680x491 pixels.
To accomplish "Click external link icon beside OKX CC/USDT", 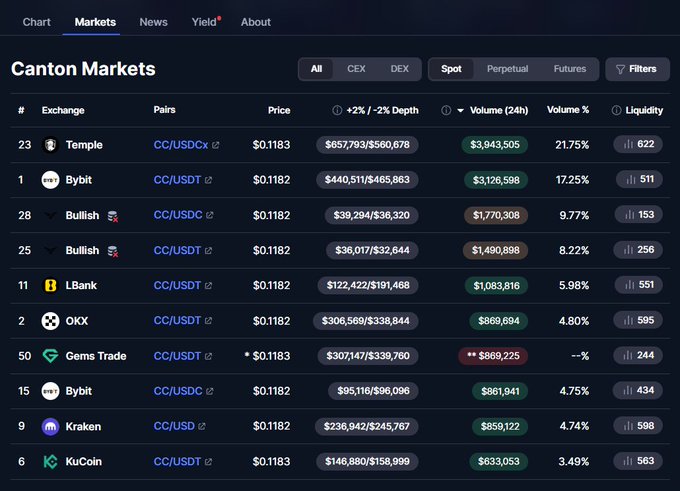I will [208, 321].
